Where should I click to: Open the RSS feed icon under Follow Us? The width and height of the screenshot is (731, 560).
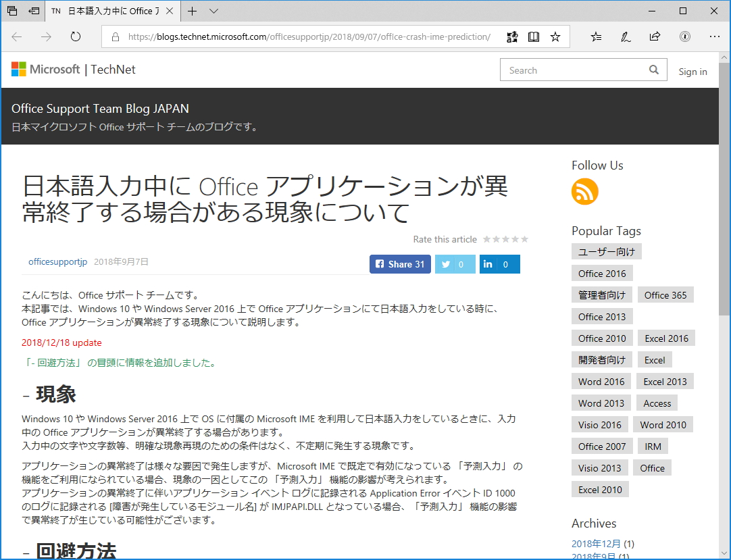click(584, 192)
